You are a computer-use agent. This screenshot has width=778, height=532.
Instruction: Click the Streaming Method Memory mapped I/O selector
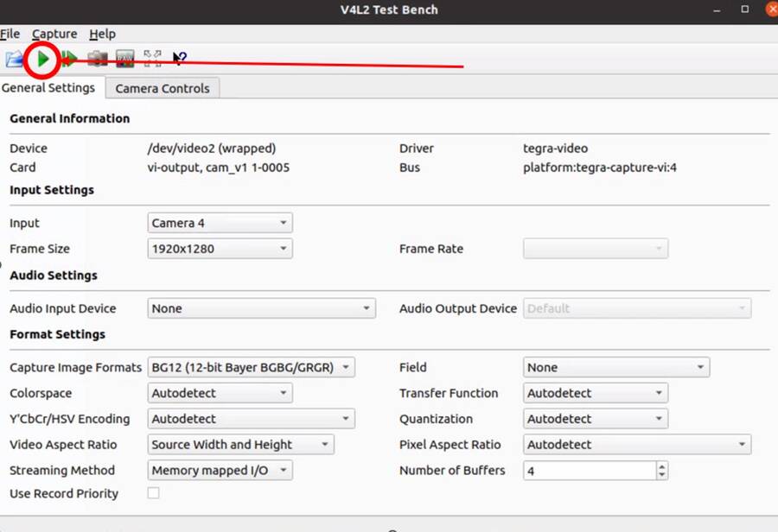coord(219,471)
